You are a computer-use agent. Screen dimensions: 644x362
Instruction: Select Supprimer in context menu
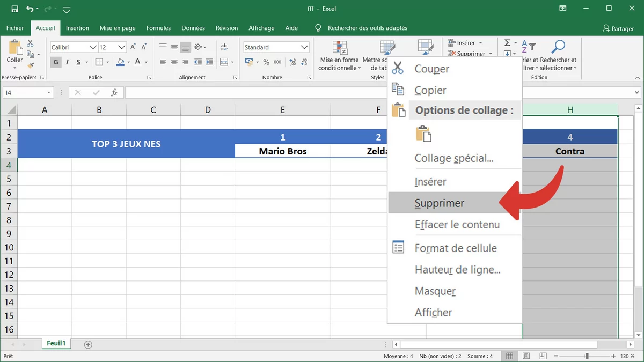point(455,203)
